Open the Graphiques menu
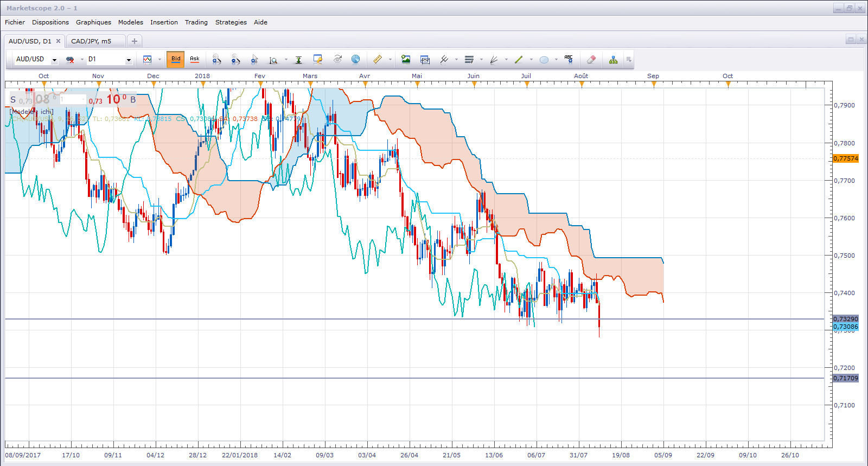This screenshot has height=466, width=868. click(x=93, y=22)
